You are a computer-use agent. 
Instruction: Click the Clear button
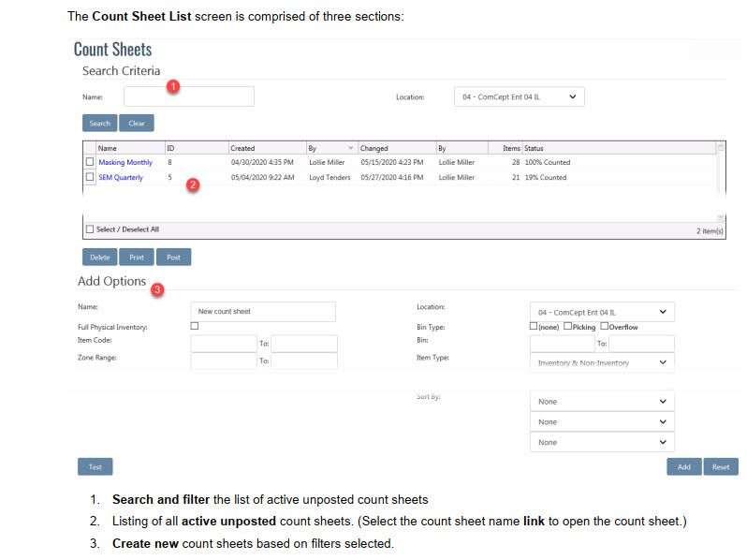click(137, 124)
